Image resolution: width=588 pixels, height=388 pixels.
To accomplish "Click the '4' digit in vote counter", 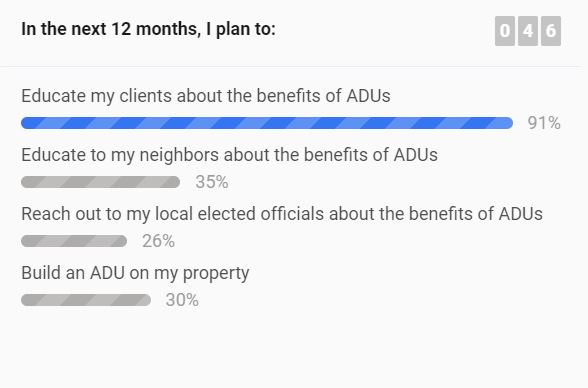I will (x=528, y=31).
